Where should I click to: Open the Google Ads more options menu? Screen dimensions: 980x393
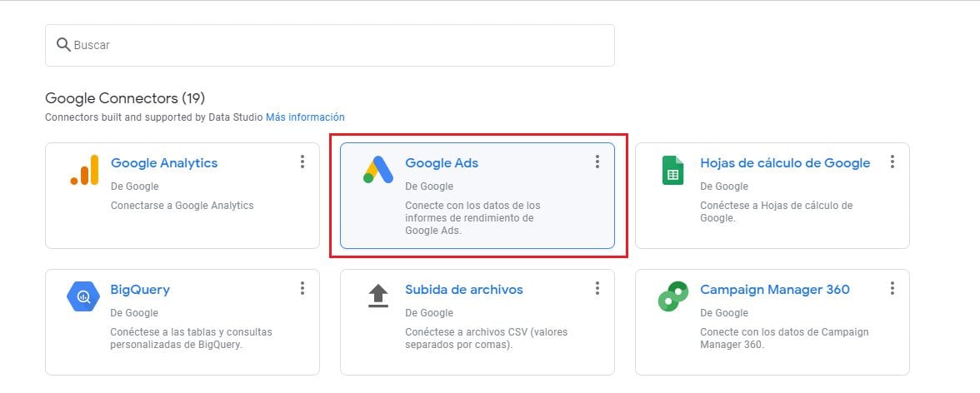[x=597, y=162]
